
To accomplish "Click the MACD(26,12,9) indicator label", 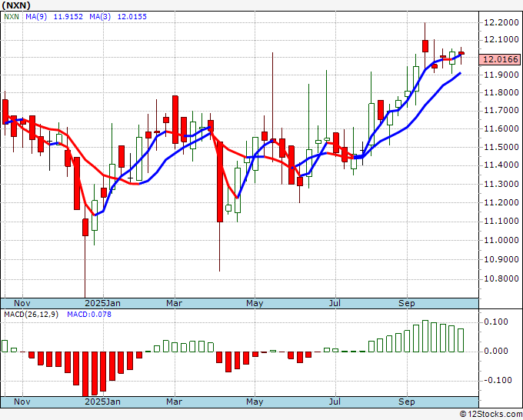I will pyautogui.click(x=31, y=315).
